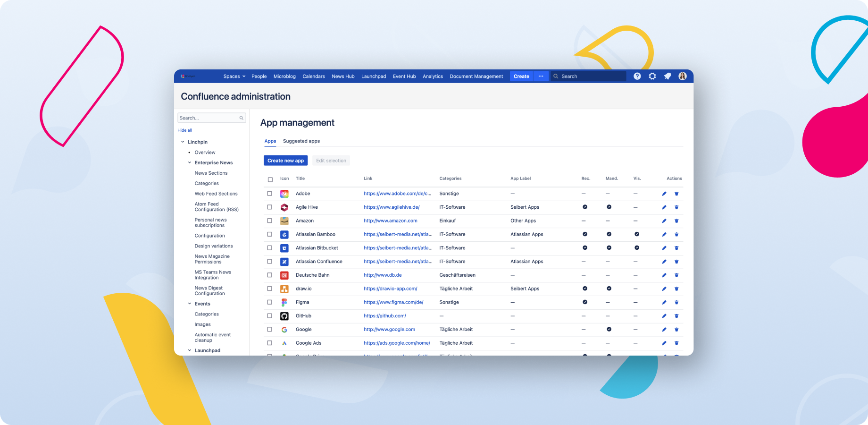Click the sidebar search magnifier icon
Image resolution: width=868 pixels, height=425 pixels.
click(x=242, y=118)
